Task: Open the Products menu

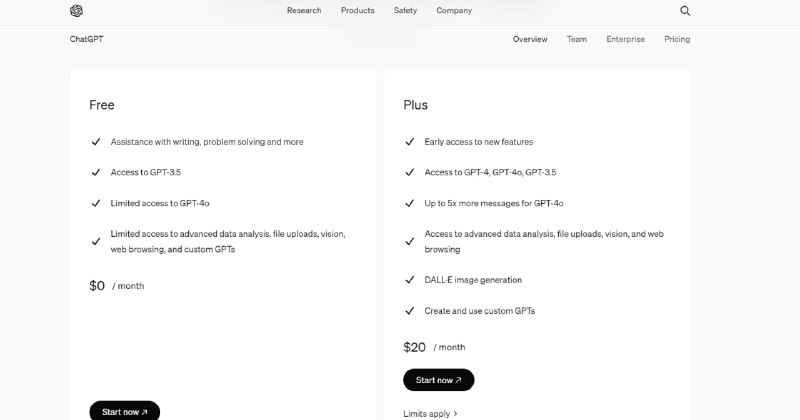Action: [357, 11]
